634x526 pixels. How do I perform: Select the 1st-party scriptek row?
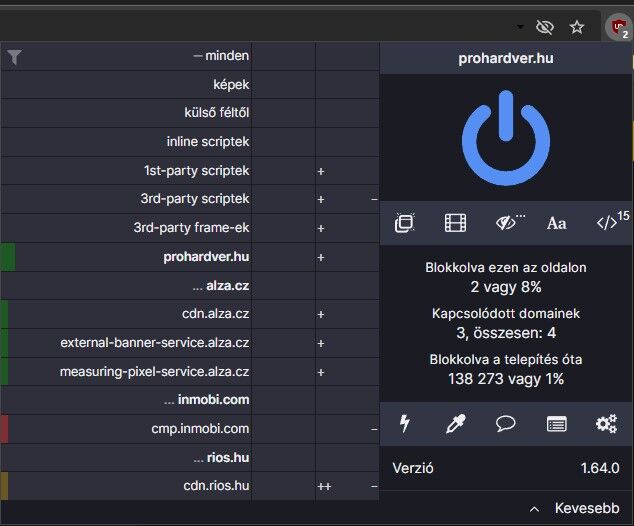click(125, 171)
